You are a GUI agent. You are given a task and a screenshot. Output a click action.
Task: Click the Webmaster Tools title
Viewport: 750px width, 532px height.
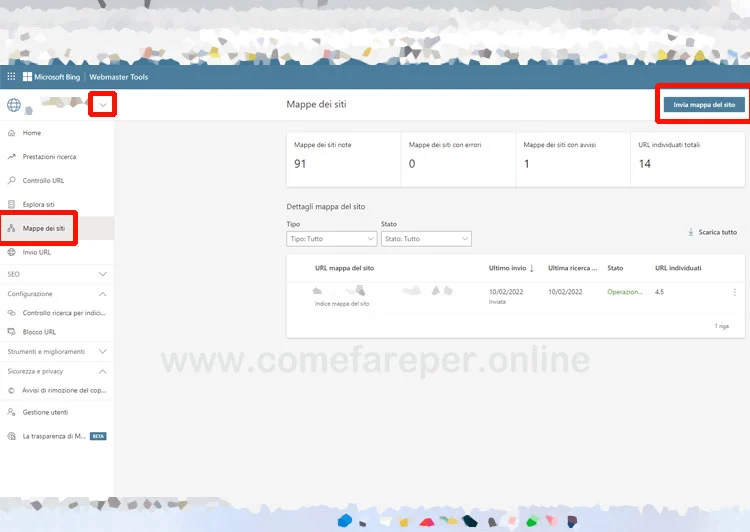click(x=119, y=77)
